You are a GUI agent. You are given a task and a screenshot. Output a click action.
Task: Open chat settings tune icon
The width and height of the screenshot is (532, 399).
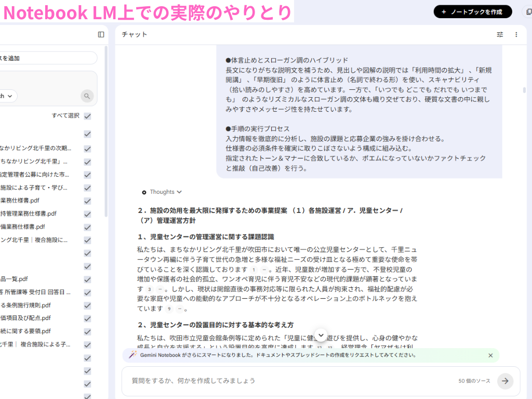(500, 35)
